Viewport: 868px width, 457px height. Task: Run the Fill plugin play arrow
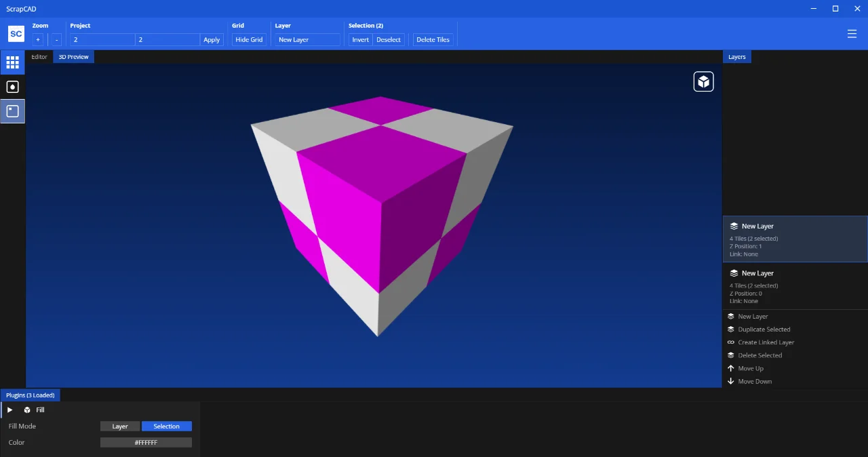[x=9, y=410]
